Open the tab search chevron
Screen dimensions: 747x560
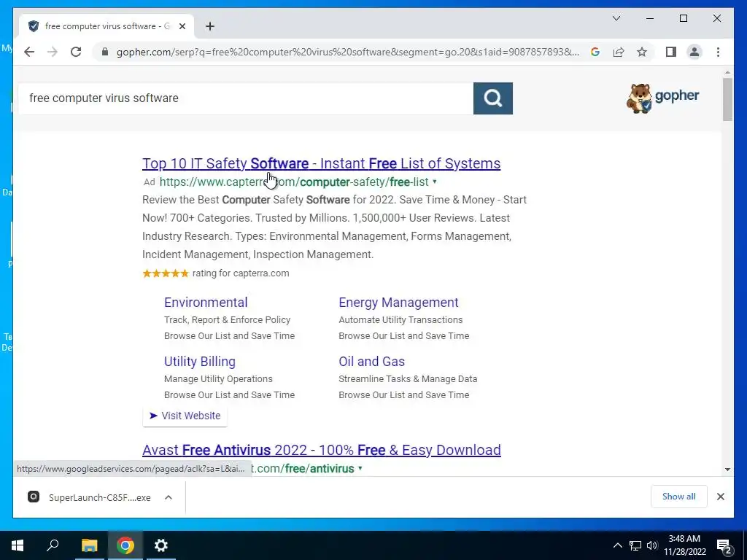click(616, 18)
